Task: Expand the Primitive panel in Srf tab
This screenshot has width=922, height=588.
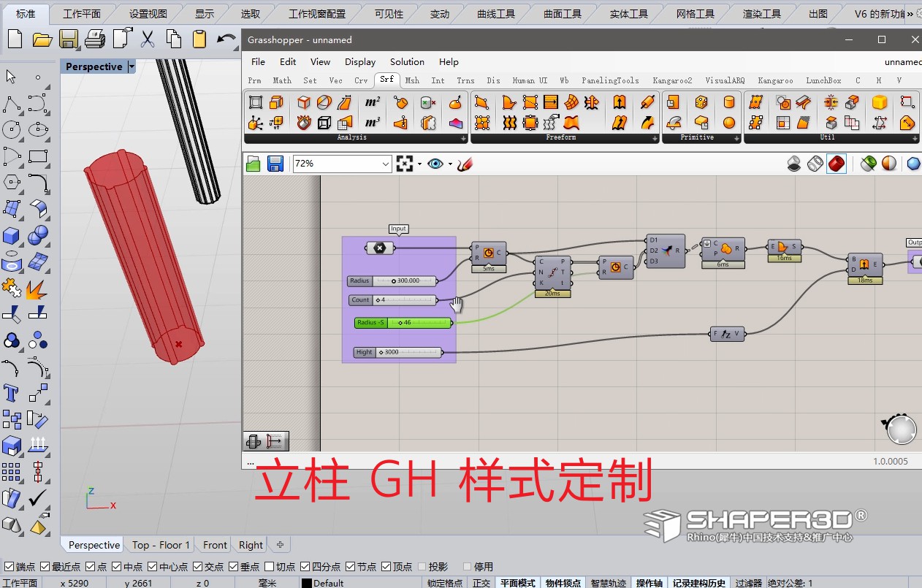Action: pyautogui.click(x=736, y=138)
